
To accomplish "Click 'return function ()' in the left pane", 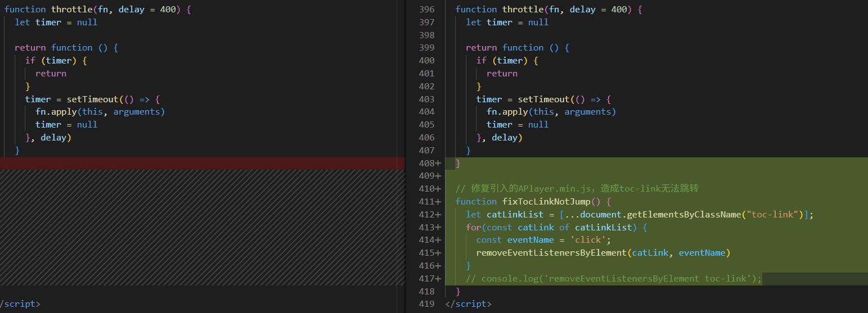I will tap(61, 48).
